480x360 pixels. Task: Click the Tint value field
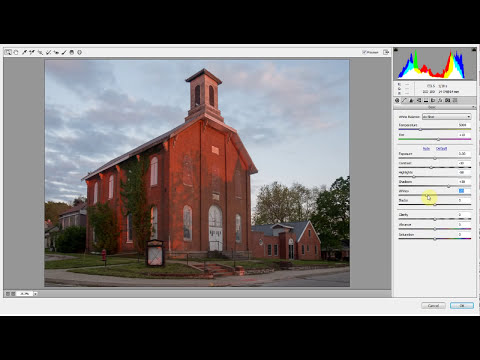pos(463,135)
